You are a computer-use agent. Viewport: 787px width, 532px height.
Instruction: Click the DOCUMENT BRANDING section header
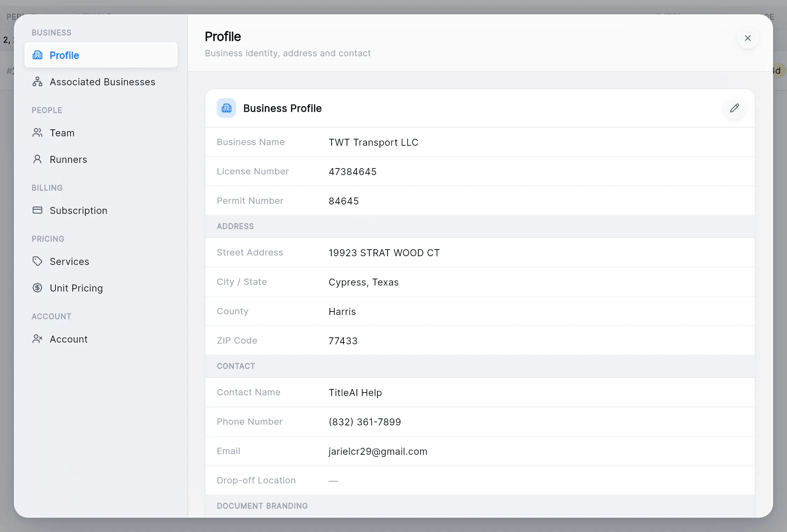[262, 506]
